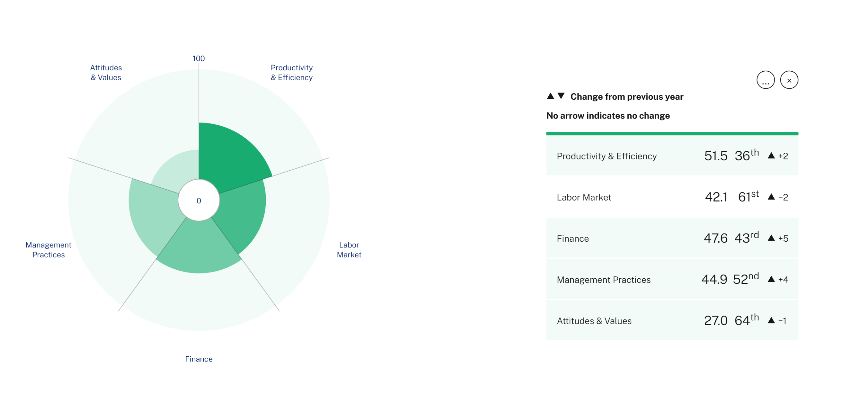
Task: Click the arrow beside Attitudes & Values -1
Action: tap(771, 320)
